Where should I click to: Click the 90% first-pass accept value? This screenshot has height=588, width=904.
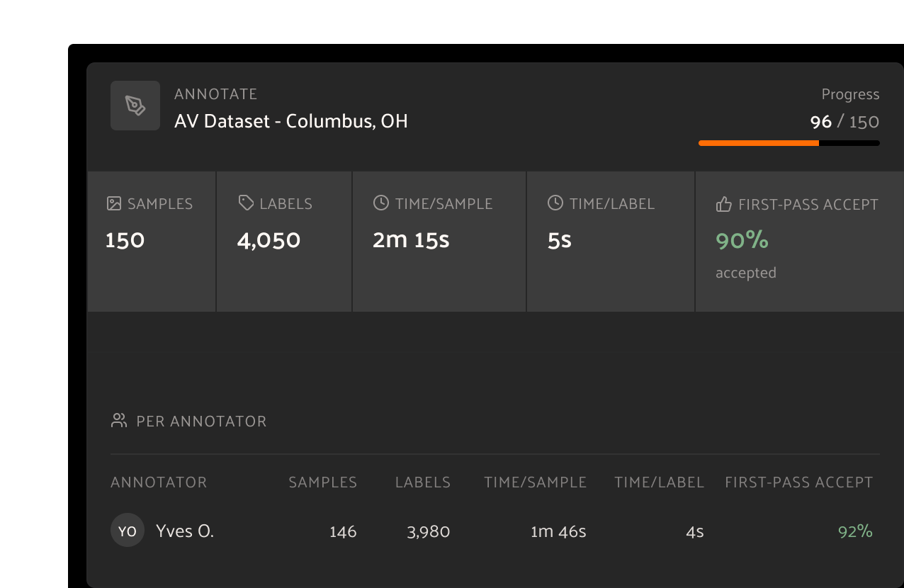click(x=742, y=241)
